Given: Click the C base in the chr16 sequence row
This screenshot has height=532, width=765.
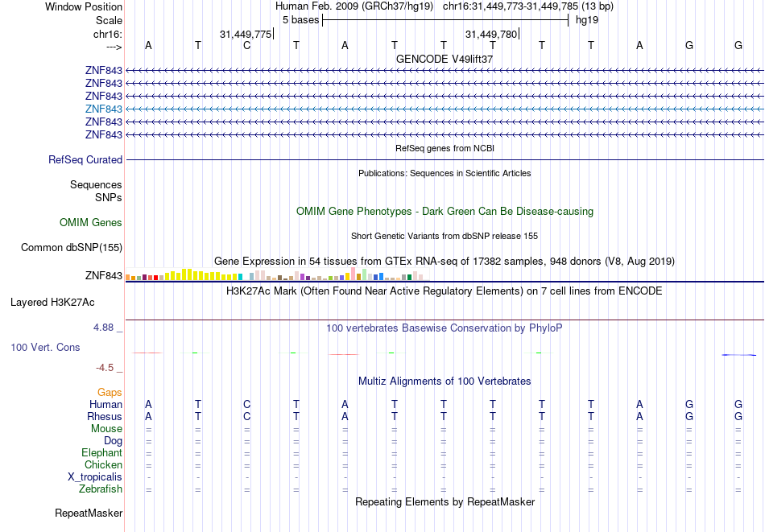Looking at the screenshot, I should [x=247, y=46].
